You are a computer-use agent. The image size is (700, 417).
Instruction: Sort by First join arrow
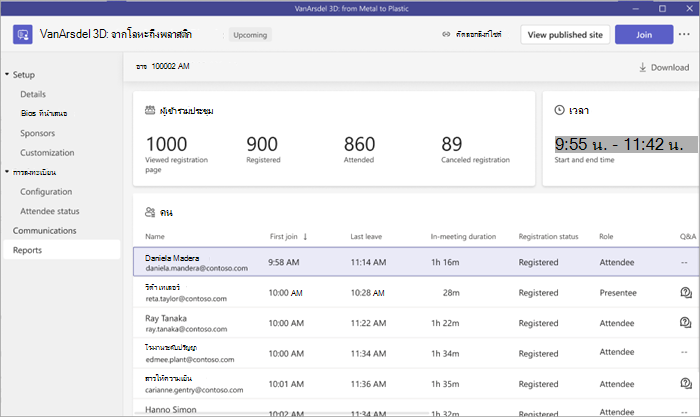305,237
